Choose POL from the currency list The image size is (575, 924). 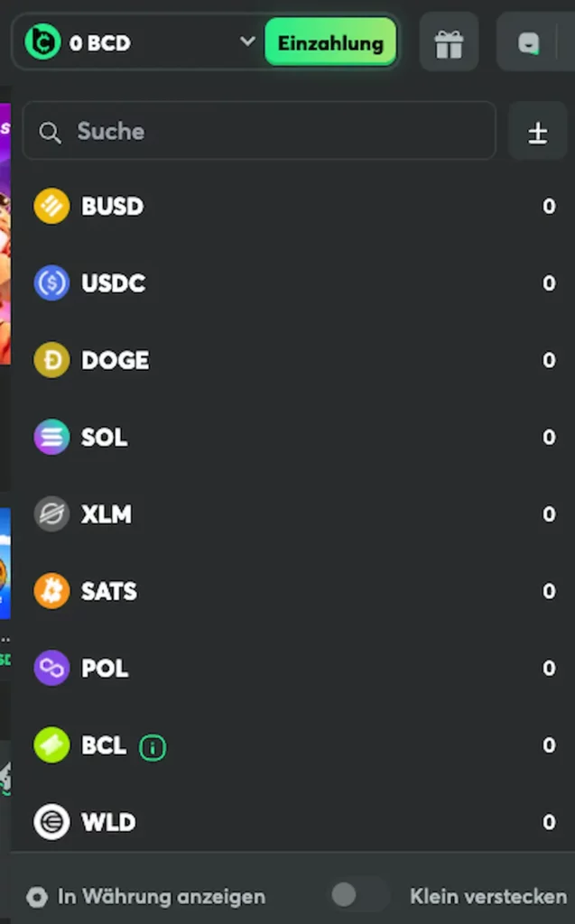pyautogui.click(x=105, y=668)
